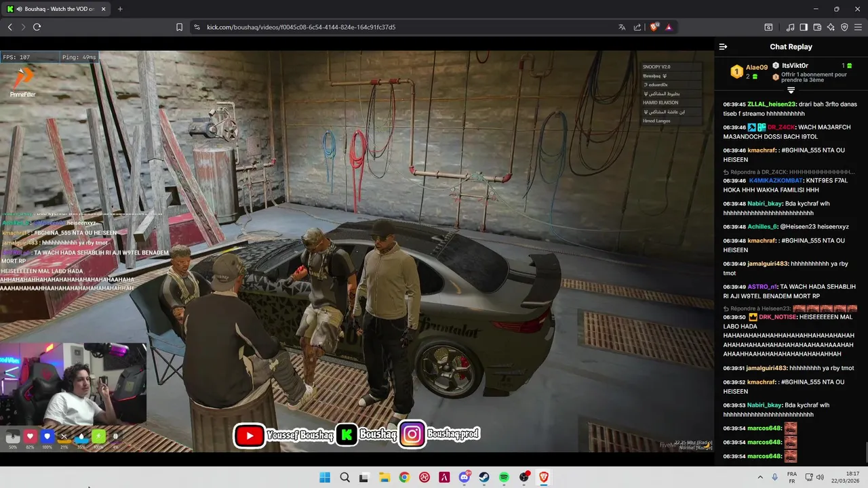Go forward with browser forward arrow
Screen dimensions: 868x488
tap(23, 27)
